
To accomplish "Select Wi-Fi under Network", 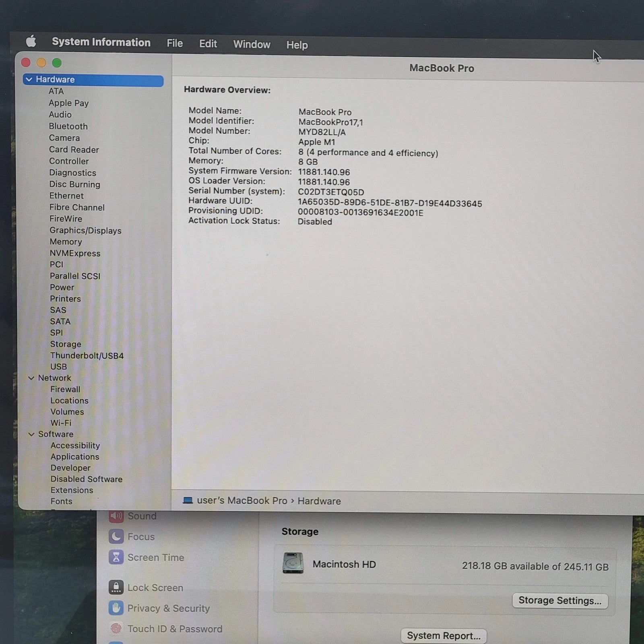I will (61, 423).
